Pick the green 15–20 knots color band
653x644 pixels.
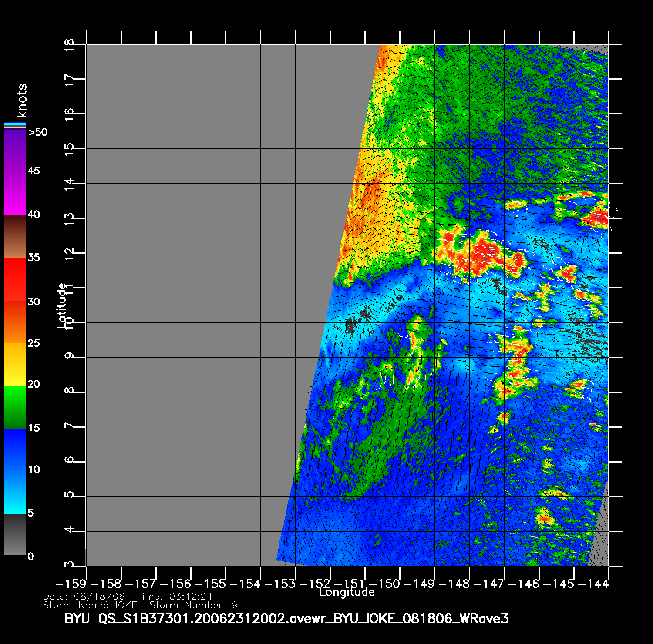[15, 407]
